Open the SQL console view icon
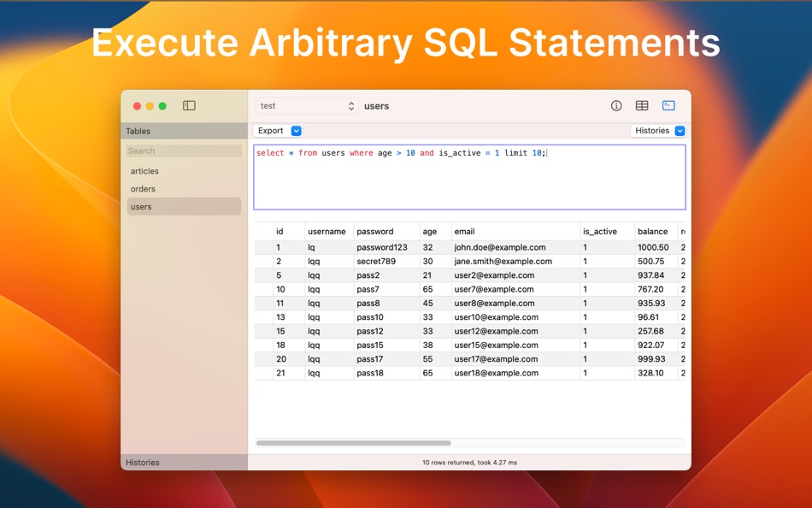Screen dimensions: 812x508 668,106
